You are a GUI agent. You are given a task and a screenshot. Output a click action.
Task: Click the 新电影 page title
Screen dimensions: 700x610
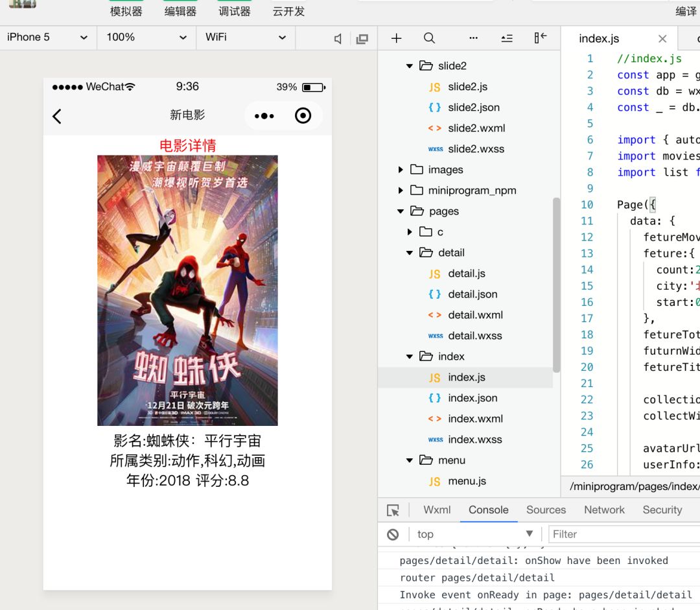coord(187,115)
